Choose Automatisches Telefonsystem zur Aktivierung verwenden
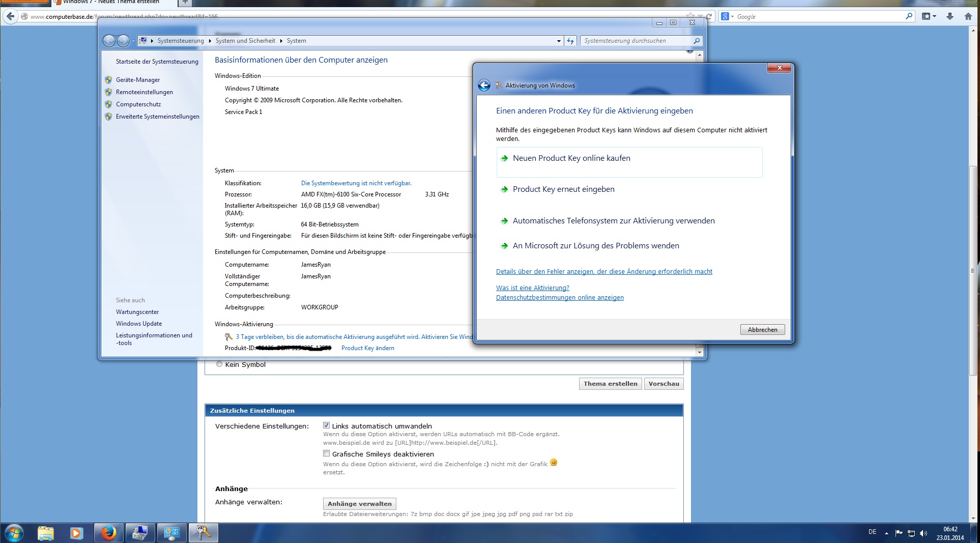The image size is (980, 543). click(614, 221)
